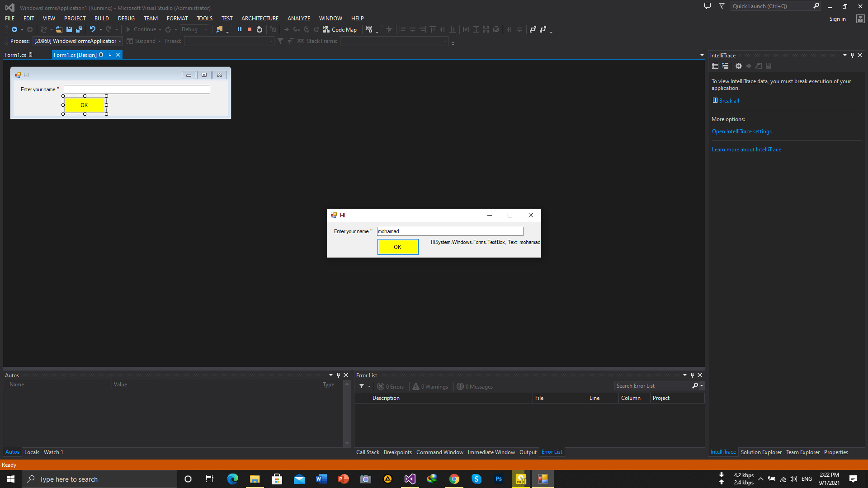
Task: Click Find in Files icon
Action: [219, 29]
